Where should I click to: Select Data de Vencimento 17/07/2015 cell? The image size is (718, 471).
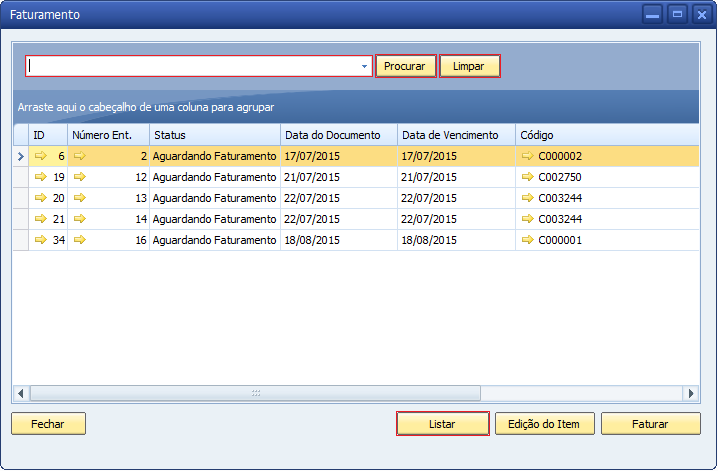click(x=456, y=157)
